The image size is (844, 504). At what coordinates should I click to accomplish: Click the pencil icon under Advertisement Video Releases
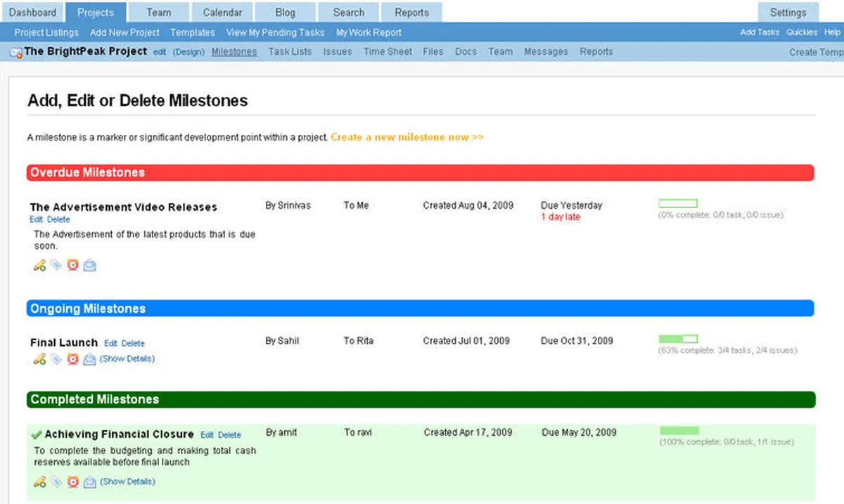tap(39, 265)
